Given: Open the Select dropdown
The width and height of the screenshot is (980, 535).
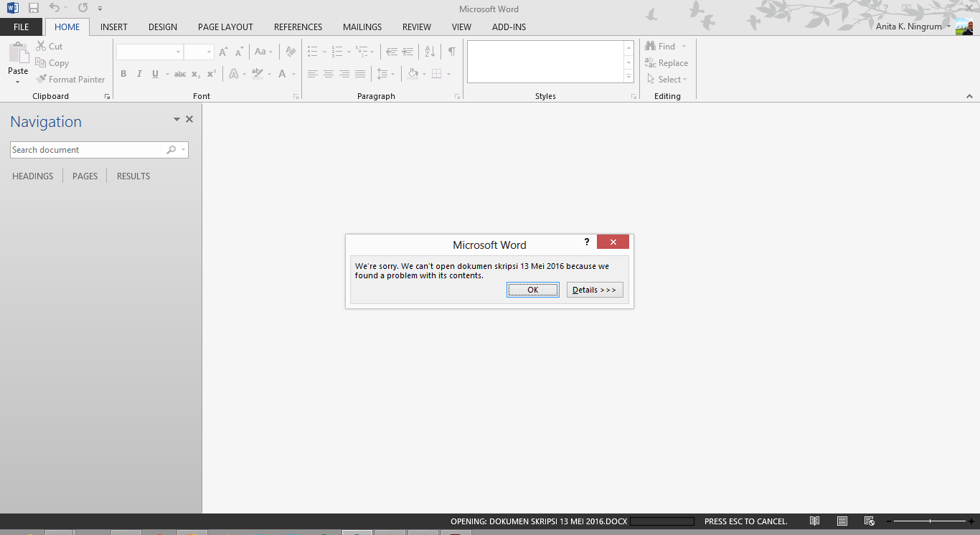Looking at the screenshot, I should [667, 80].
